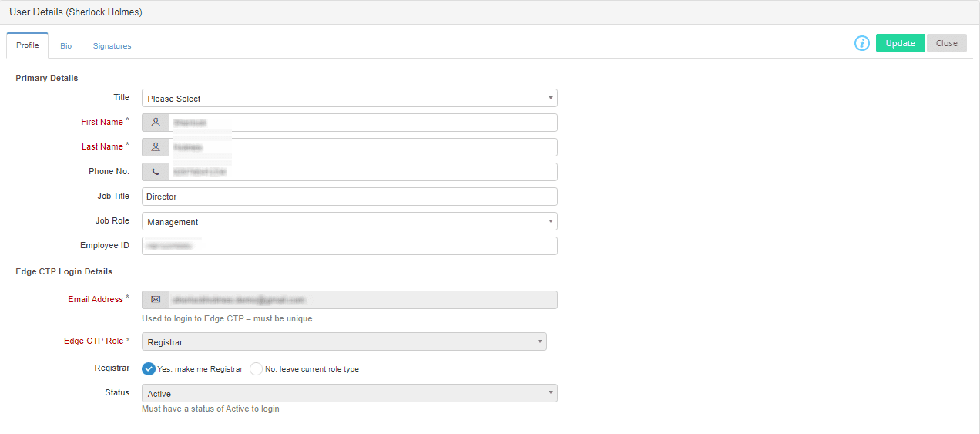This screenshot has width=980, height=434.
Task: Switch to the Bio tab
Action: click(x=66, y=46)
